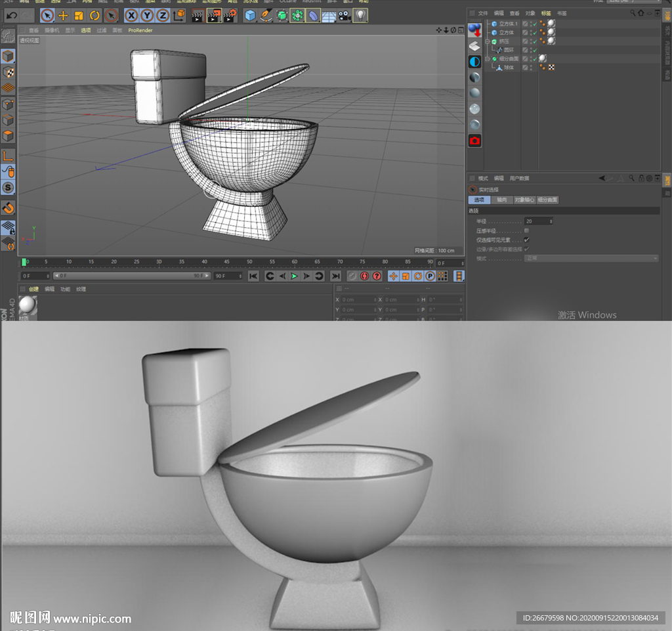Toggle green checkmark for 立方体.1 object
Viewport: 672px width, 631px height.
pyautogui.click(x=534, y=24)
